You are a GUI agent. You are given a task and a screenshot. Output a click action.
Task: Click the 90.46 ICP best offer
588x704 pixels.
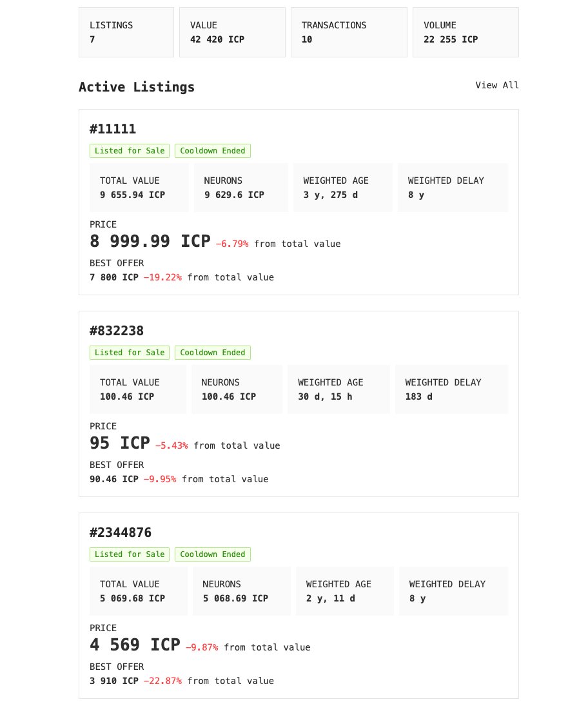[x=114, y=479]
